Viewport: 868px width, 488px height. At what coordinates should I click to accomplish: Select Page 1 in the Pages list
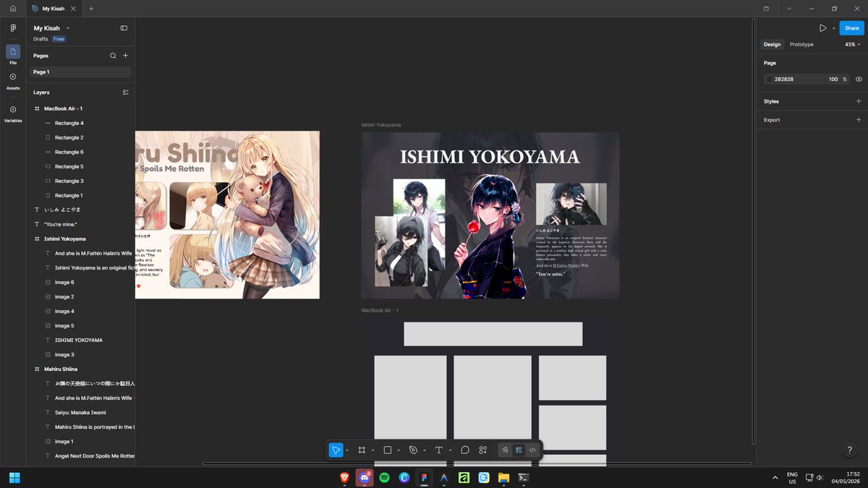pos(80,72)
